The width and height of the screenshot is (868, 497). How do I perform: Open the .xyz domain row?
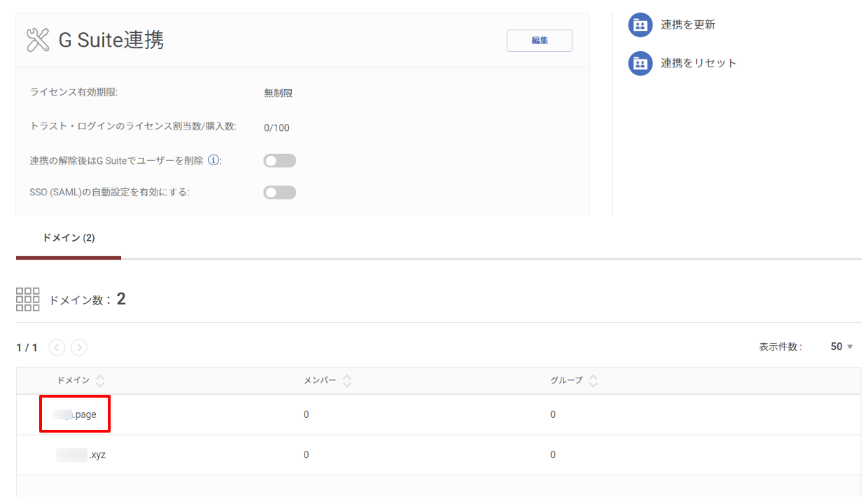coord(439,455)
